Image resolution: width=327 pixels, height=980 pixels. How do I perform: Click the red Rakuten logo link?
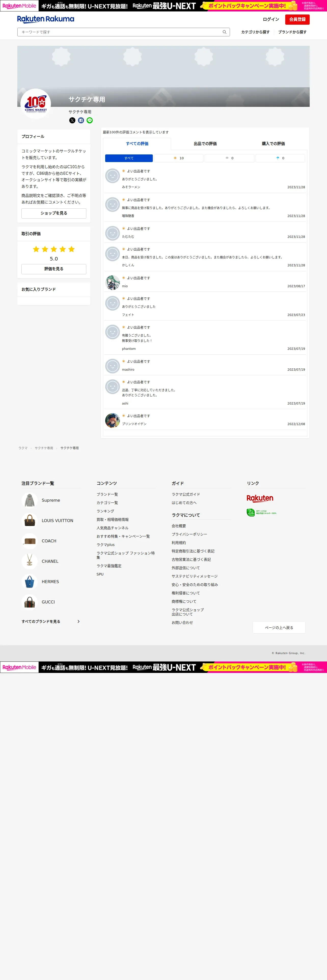pos(260,498)
